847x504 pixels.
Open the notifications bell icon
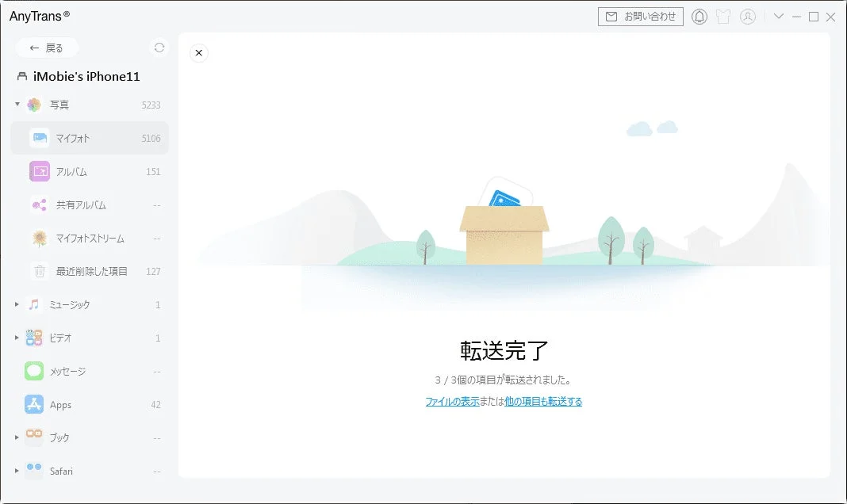point(699,16)
